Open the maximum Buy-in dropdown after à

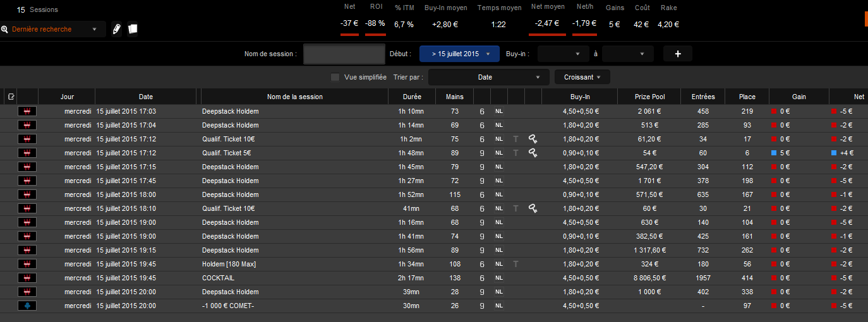pyautogui.click(x=628, y=54)
